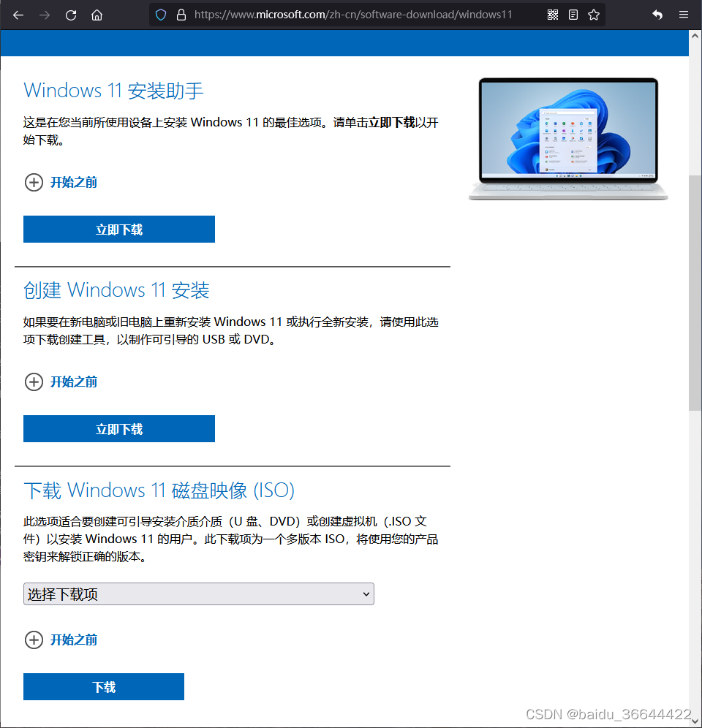702x728 pixels.
Task: Bookmark this page with the star icon
Action: pos(594,15)
